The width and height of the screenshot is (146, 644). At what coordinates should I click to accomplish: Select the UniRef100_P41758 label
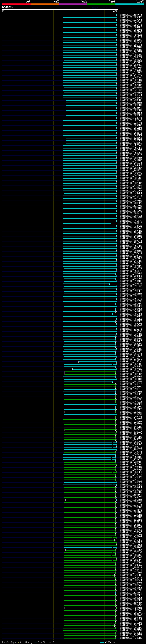131,382
